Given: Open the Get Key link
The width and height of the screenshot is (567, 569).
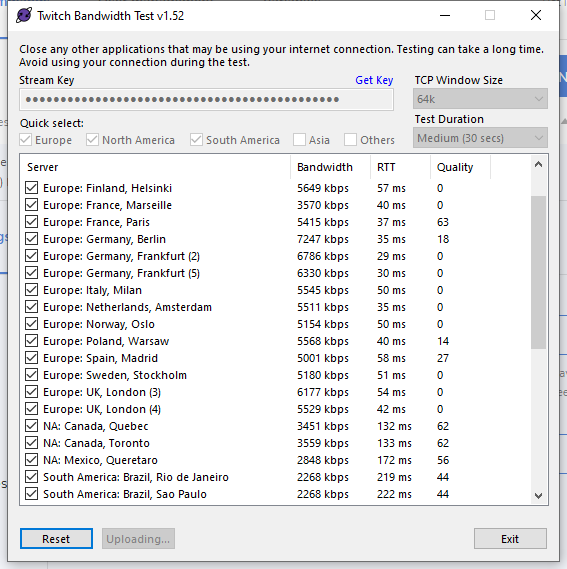Looking at the screenshot, I should coord(374,80).
